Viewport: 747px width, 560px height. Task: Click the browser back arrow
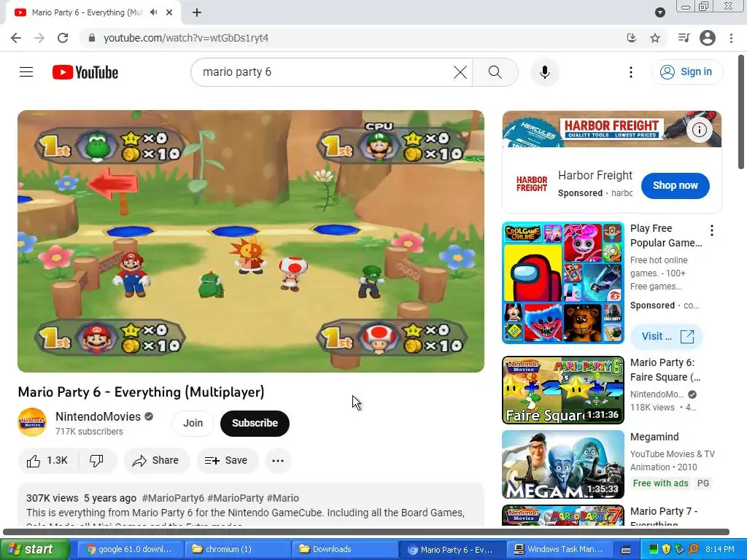[16, 38]
